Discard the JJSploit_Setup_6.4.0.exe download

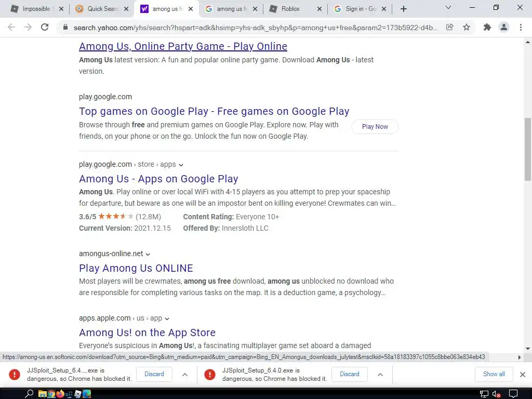tap(350, 374)
